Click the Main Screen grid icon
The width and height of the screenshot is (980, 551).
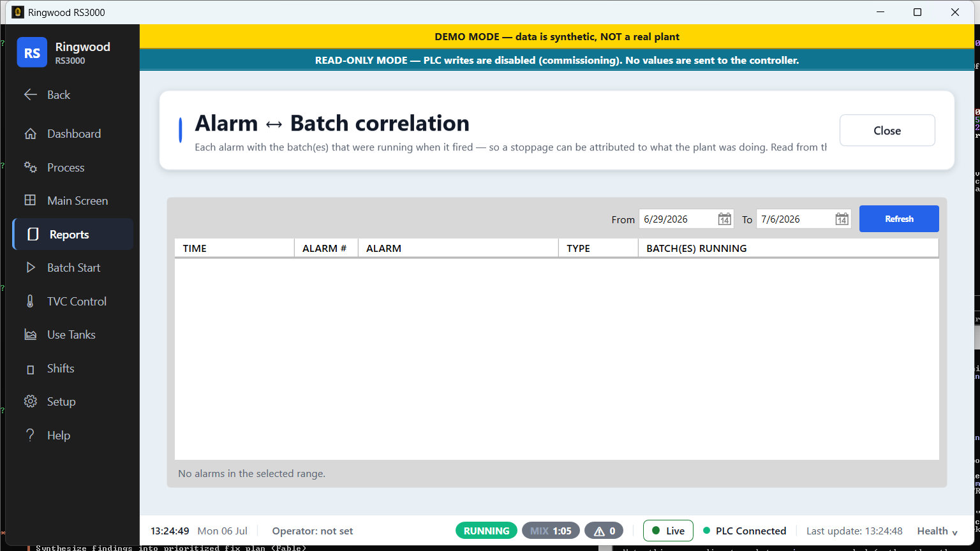pyautogui.click(x=30, y=200)
